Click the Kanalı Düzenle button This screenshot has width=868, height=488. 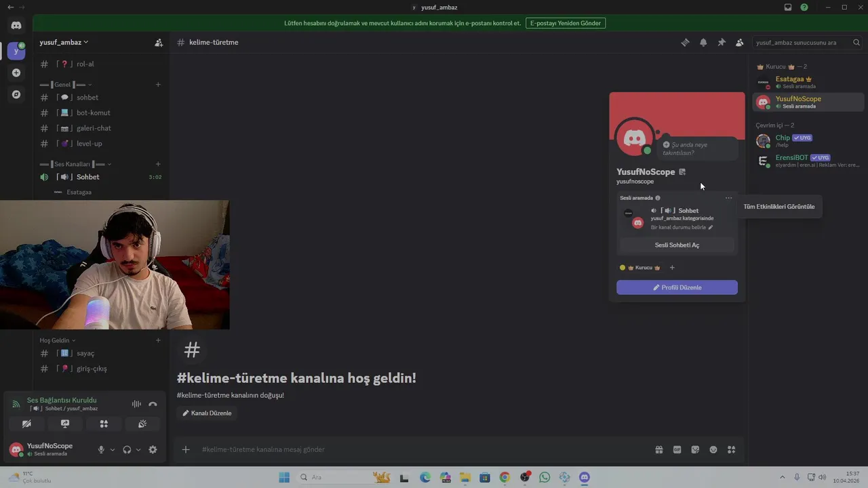point(207,413)
